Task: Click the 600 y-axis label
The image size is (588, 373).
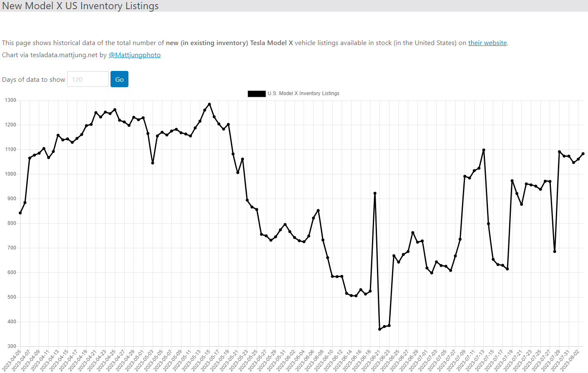Action: click(x=12, y=272)
